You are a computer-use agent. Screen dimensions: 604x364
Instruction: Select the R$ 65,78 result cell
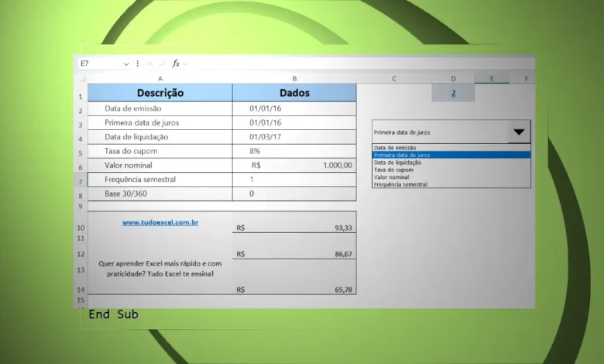(294, 290)
